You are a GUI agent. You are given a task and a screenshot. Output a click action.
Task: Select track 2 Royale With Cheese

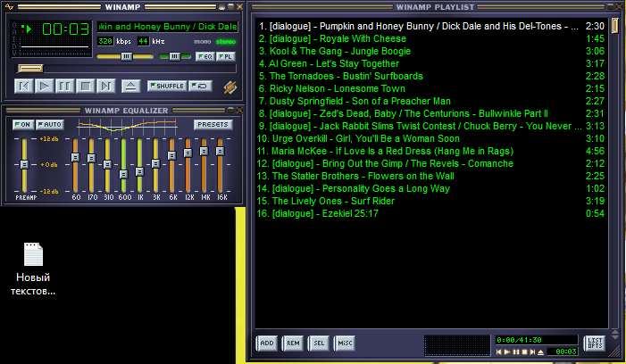(431, 38)
